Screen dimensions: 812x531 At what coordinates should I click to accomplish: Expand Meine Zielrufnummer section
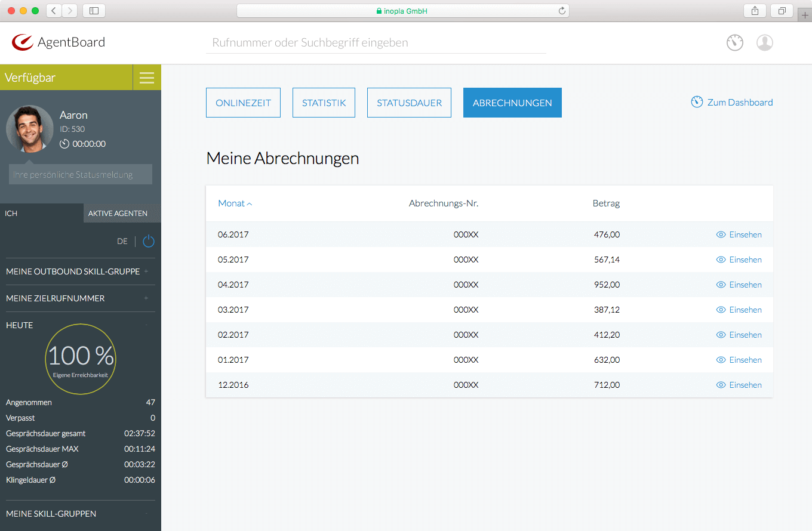click(146, 298)
